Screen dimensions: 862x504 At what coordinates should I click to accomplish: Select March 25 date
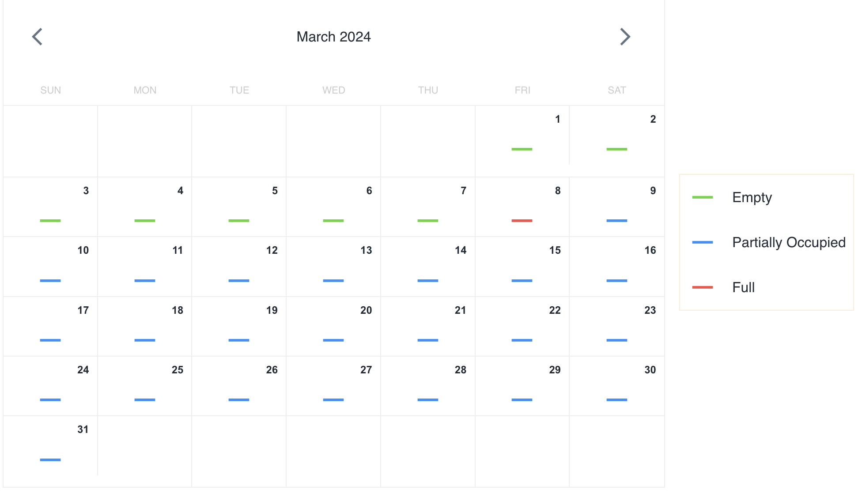click(x=145, y=386)
